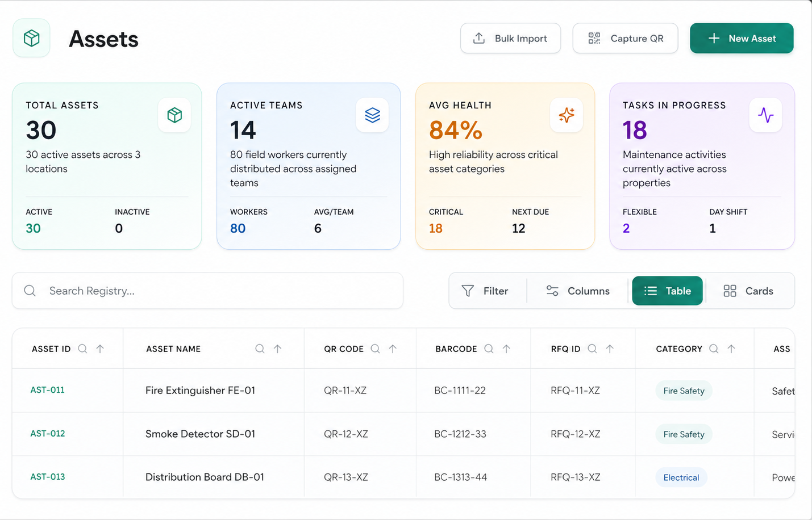The width and height of the screenshot is (812, 520).
Task: Click the Critical count 18
Action: coord(435,228)
